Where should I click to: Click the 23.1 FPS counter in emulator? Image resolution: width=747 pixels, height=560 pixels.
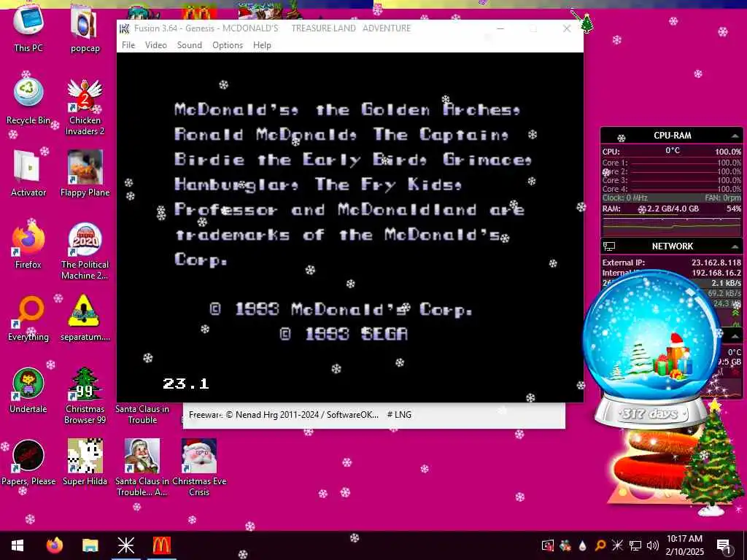(186, 384)
